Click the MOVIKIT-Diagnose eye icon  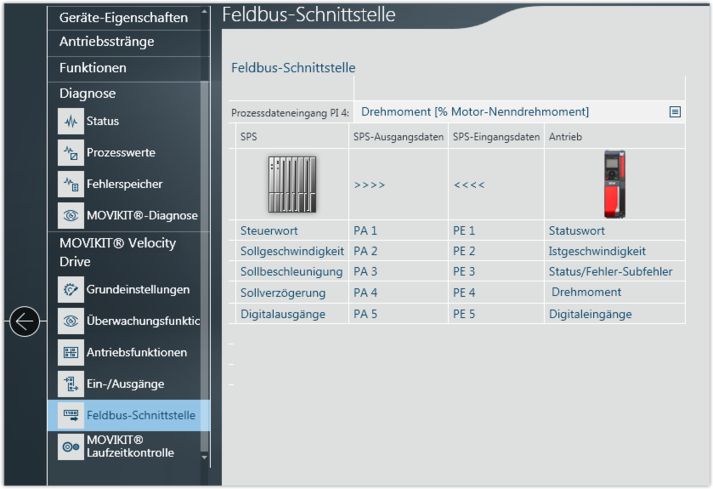tap(70, 215)
